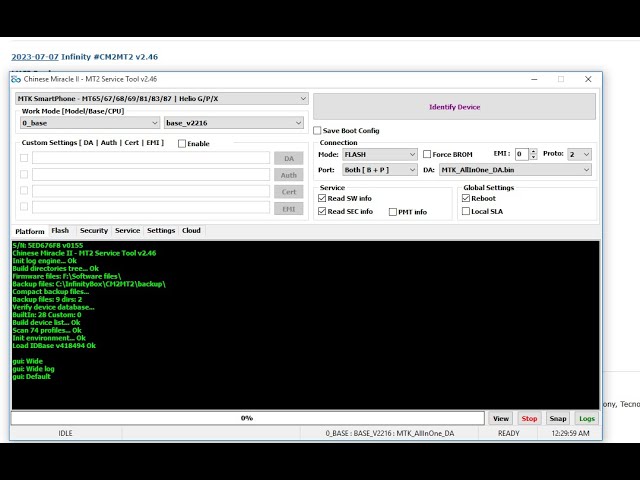Expand the MTK SmartPhone platform dropdown
Screen dimensions: 640x480
pos(160,99)
